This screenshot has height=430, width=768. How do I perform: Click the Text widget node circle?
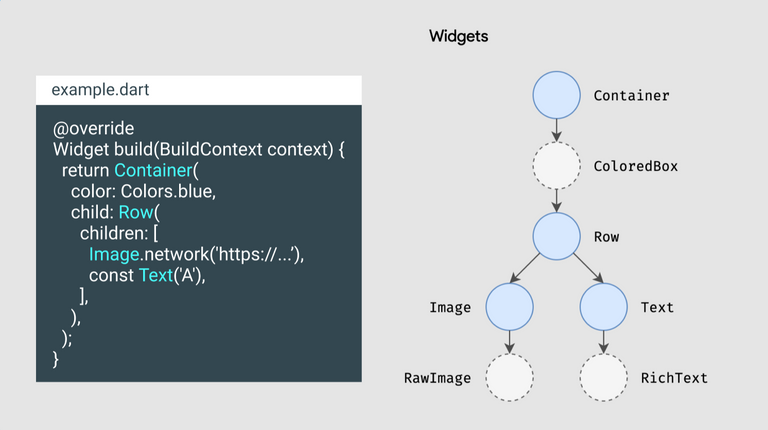[603, 307]
